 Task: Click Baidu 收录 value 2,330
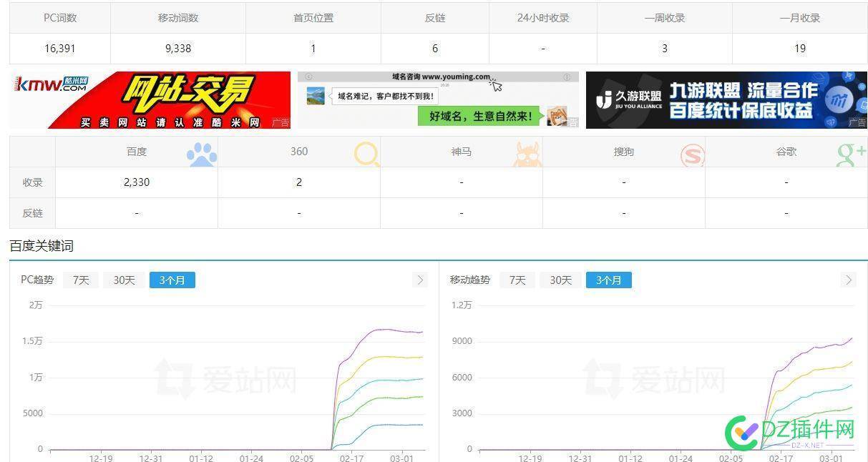[137, 182]
